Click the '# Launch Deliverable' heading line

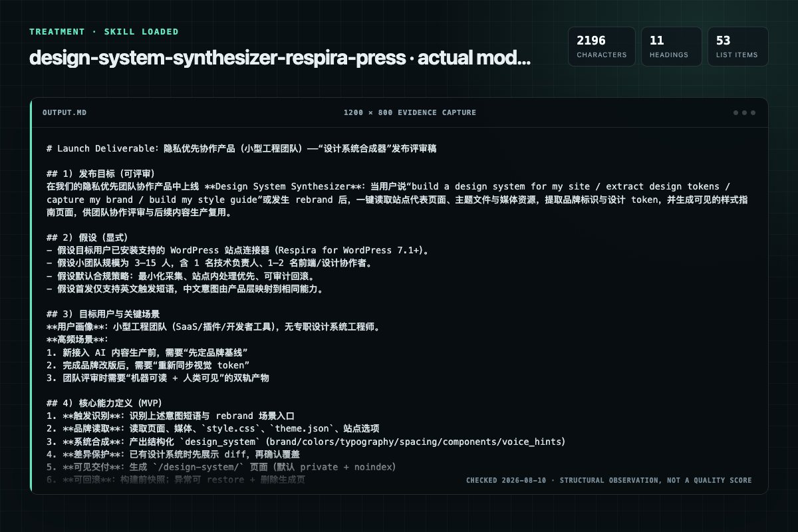coord(241,149)
